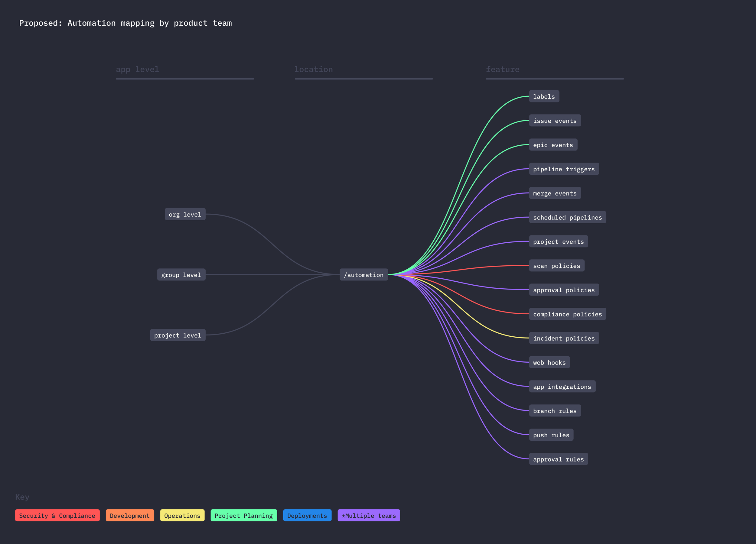Click the app integrations node
This screenshot has width=756, height=544.
562,387
